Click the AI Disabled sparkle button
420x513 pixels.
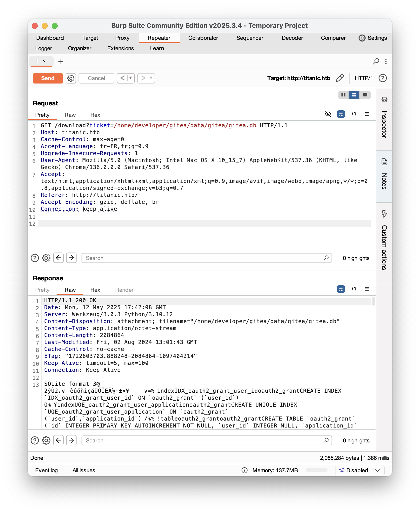[353, 470]
